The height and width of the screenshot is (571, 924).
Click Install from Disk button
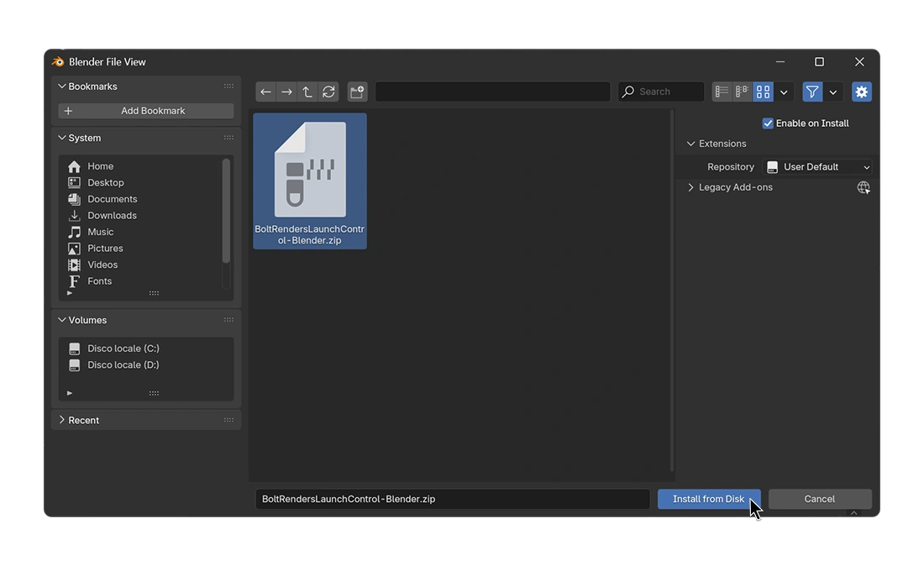(709, 500)
